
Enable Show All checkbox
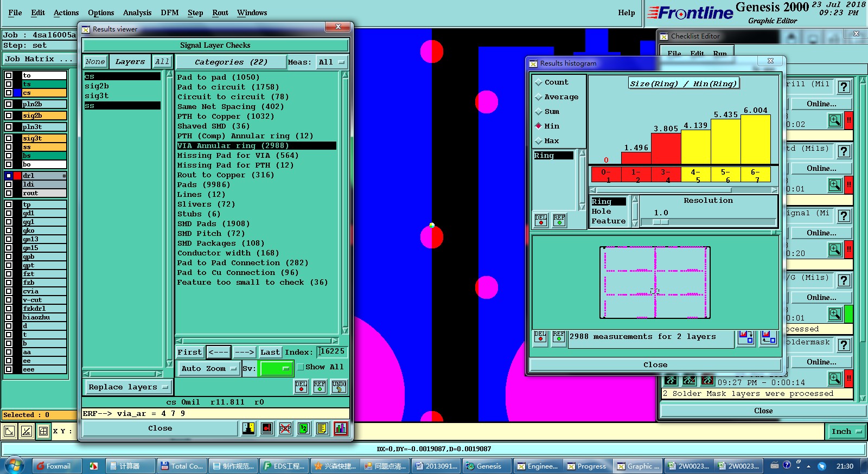(300, 367)
